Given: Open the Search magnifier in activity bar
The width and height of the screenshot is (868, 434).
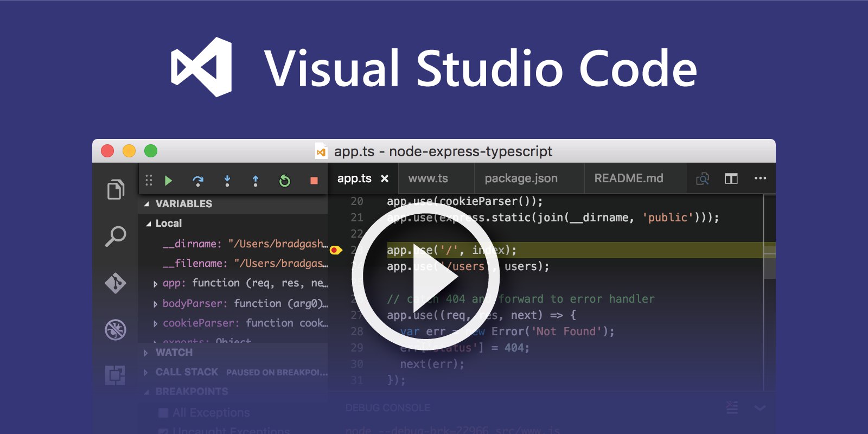Looking at the screenshot, I should (x=116, y=236).
